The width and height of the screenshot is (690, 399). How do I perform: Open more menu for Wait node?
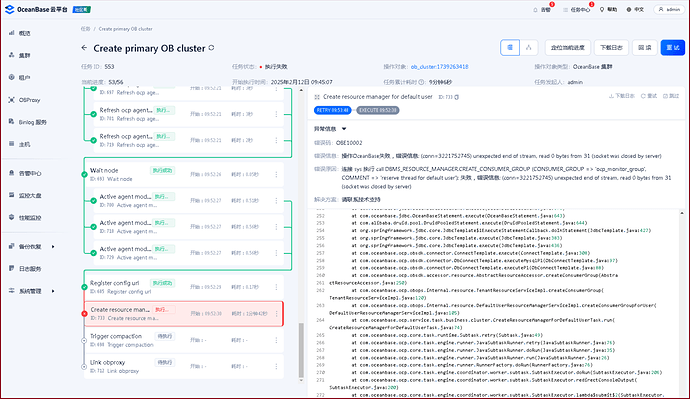[276, 174]
